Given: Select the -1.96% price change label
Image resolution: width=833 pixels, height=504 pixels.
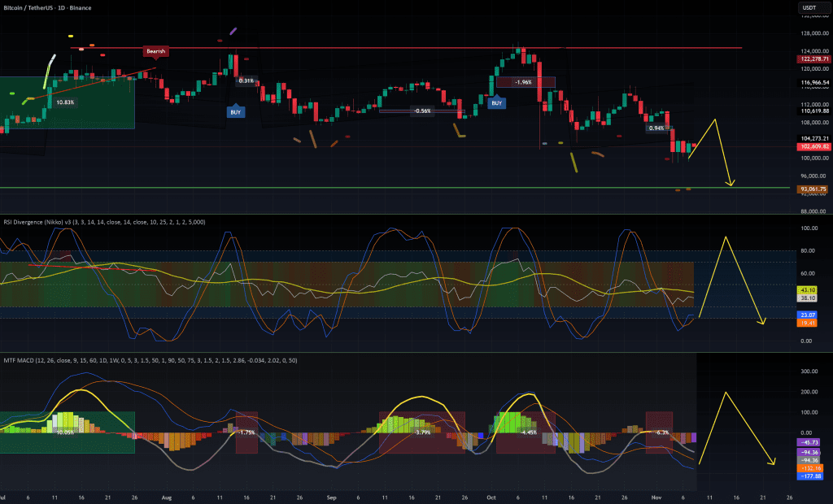Looking at the screenshot, I should coord(524,82).
